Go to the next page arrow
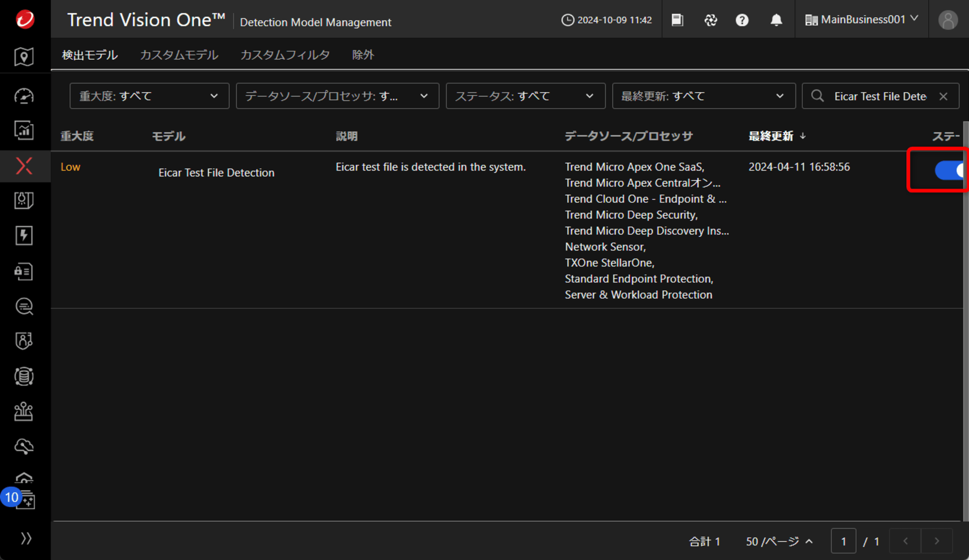Screen dimensions: 969x560 coord(937,541)
